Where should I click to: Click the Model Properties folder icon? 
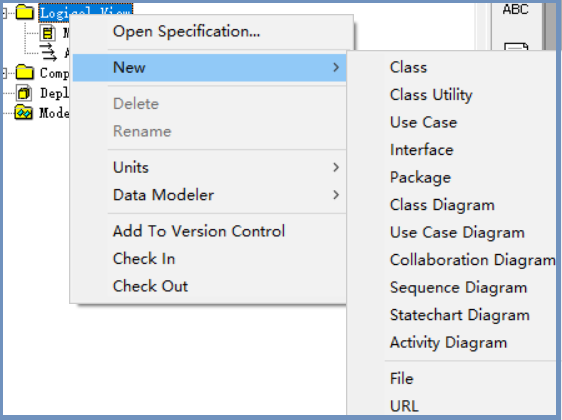click(x=24, y=113)
